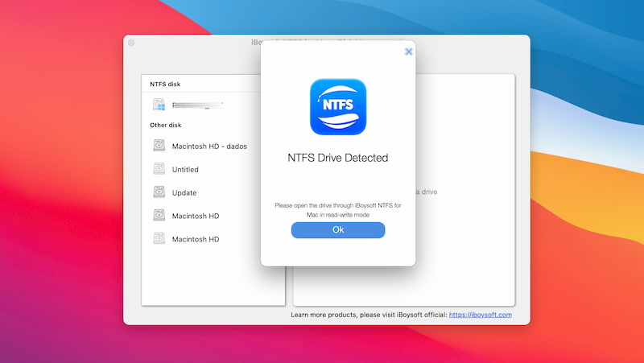The width and height of the screenshot is (644, 363).
Task: Select Macintosh HD - dados disk
Action: tap(209, 146)
